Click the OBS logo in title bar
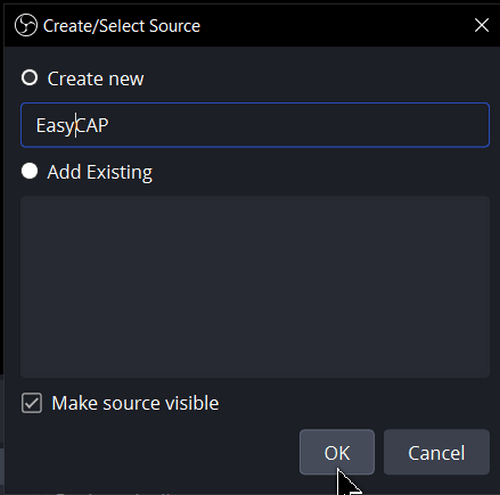500x495 pixels. click(26, 25)
